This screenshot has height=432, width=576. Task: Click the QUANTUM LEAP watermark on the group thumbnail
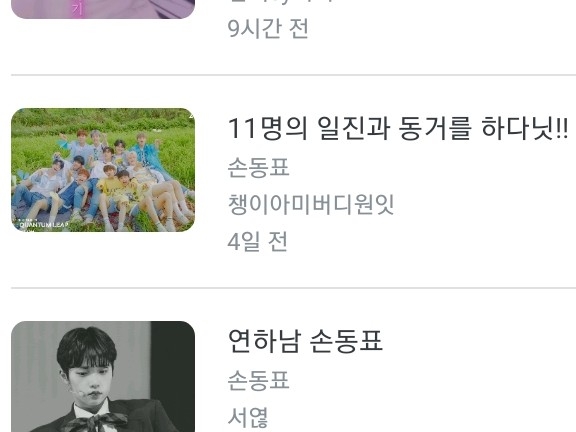(44, 224)
